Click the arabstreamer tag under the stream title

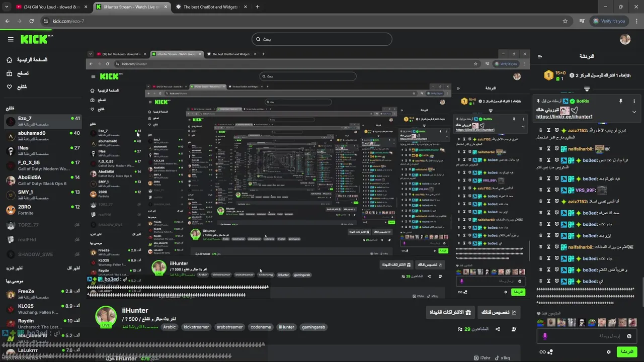[229, 327]
